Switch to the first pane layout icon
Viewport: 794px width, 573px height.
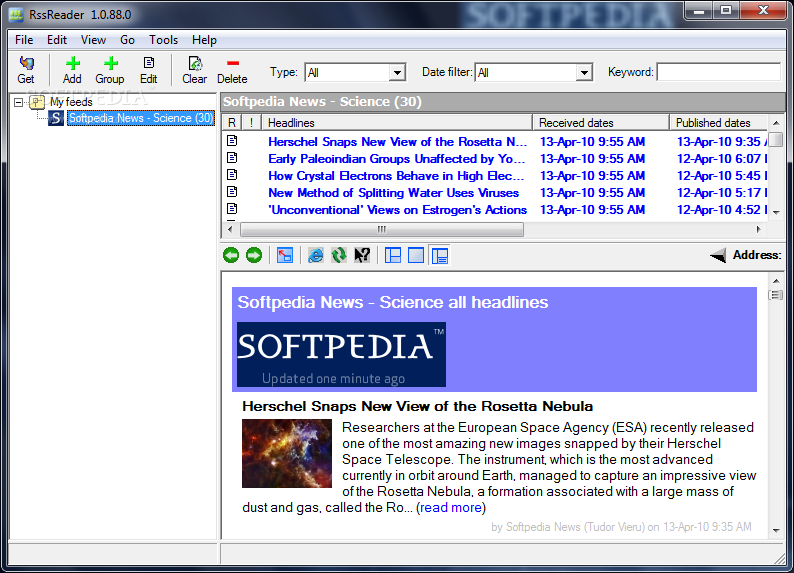coord(393,255)
